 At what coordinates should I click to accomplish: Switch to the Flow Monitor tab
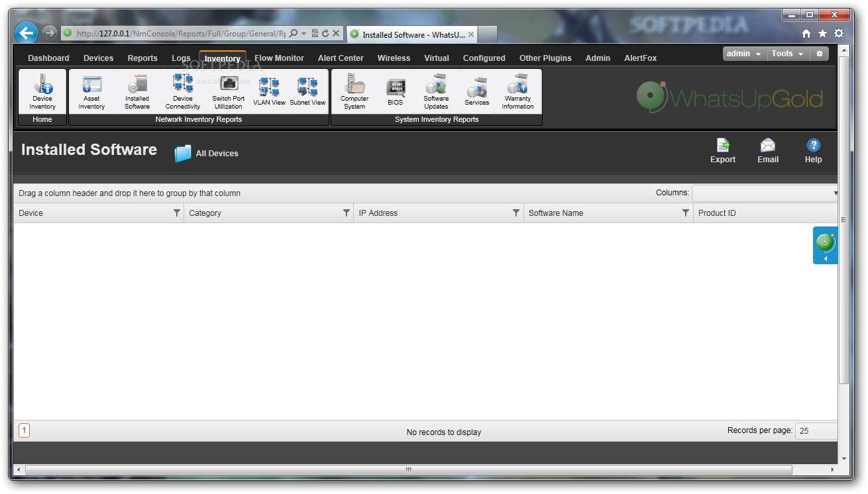pos(280,58)
